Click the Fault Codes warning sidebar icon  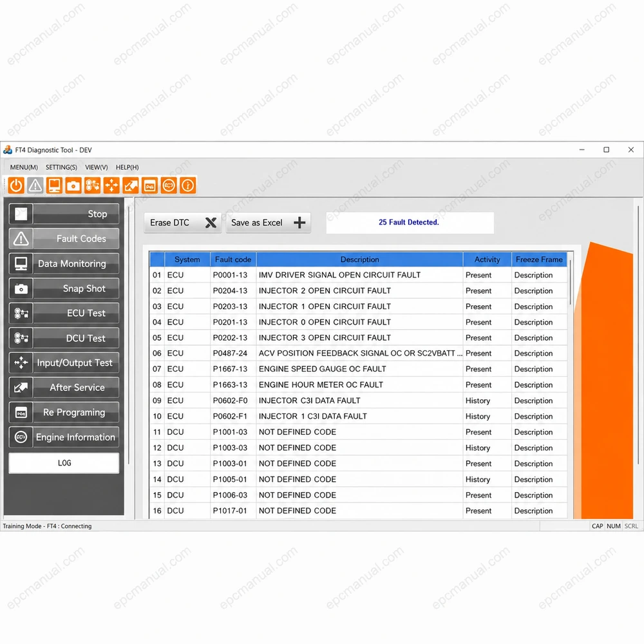click(x=21, y=239)
